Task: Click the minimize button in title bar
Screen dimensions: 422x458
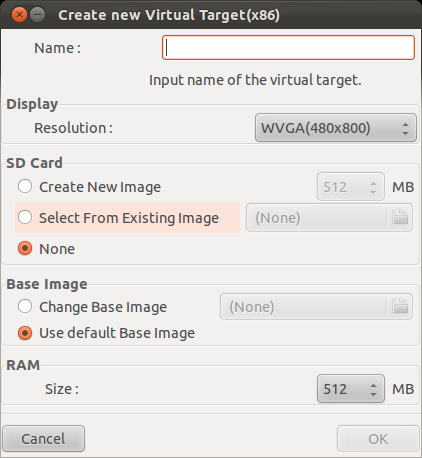Action: [37, 15]
